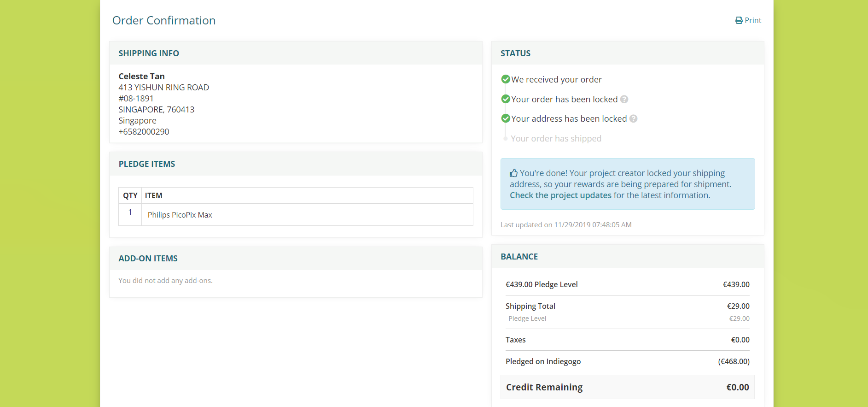Click the Shipping Total €29.00 amount
Viewport: 868px width, 407px height.
(x=738, y=306)
